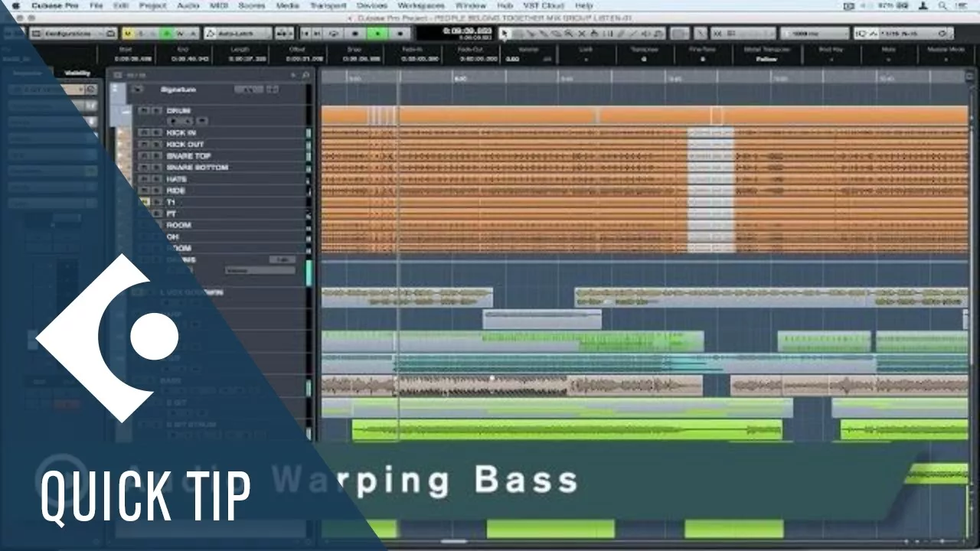Solo the DRUM folder track
This screenshot has width=980, height=551.
[157, 111]
